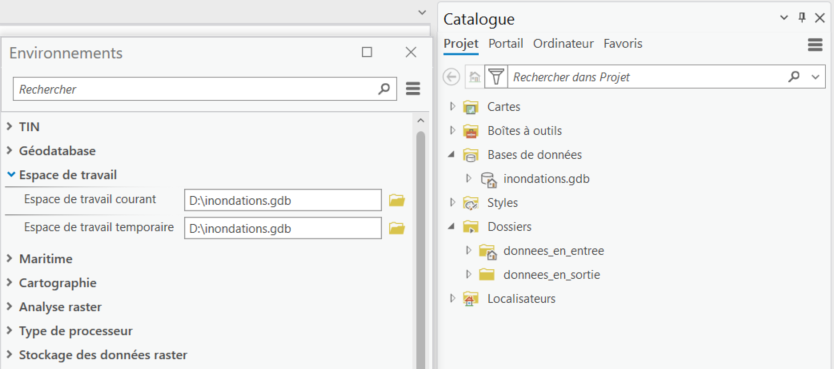
Task: Switch to the Ordinateur tab
Action: click(x=563, y=44)
